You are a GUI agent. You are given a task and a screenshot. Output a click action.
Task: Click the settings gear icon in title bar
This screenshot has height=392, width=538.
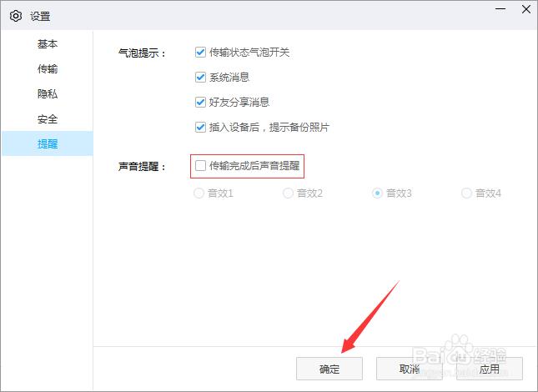(16, 16)
